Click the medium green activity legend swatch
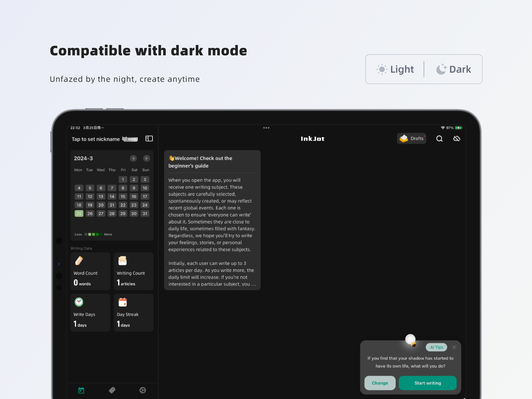This screenshot has height=399, width=532. tap(93, 234)
